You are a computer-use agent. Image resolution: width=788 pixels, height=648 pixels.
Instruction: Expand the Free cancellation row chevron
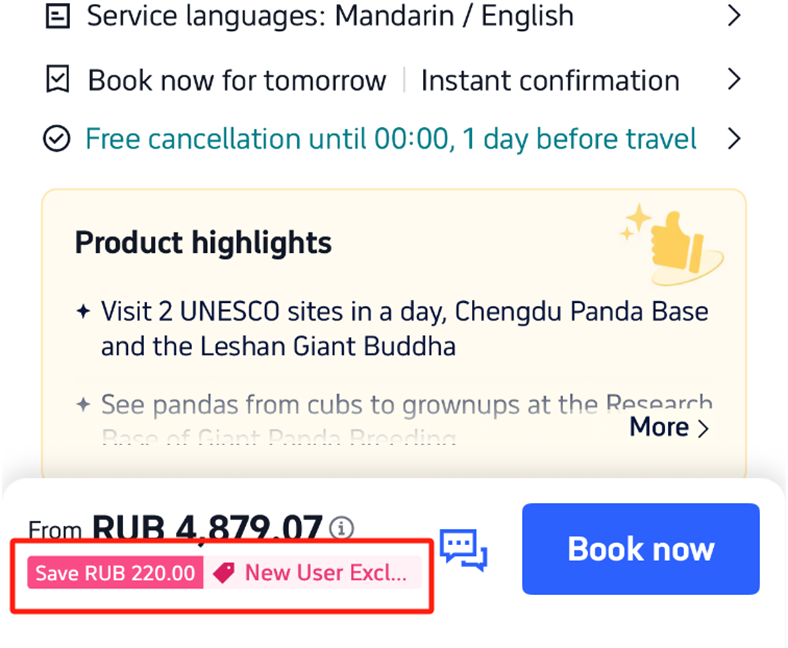[x=734, y=138]
